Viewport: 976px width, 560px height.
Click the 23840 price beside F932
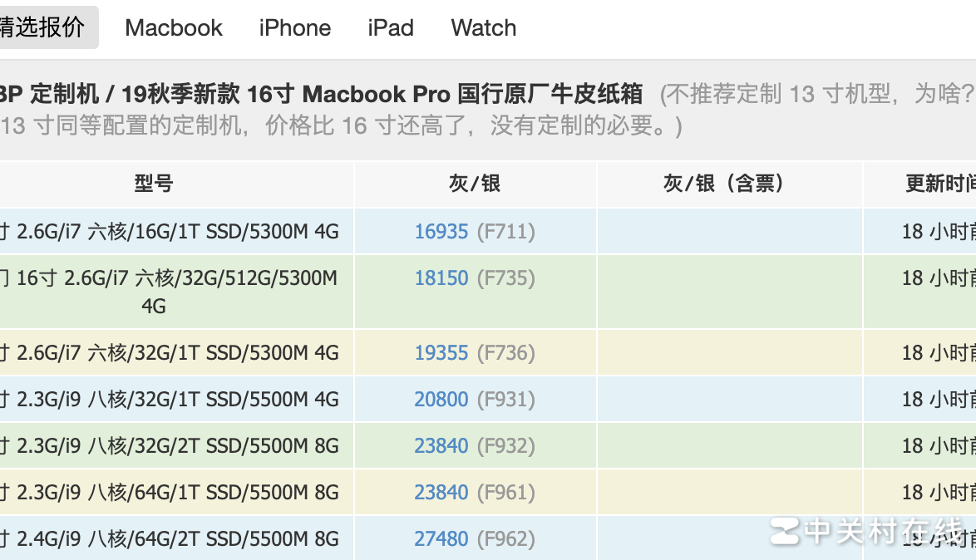(x=441, y=446)
